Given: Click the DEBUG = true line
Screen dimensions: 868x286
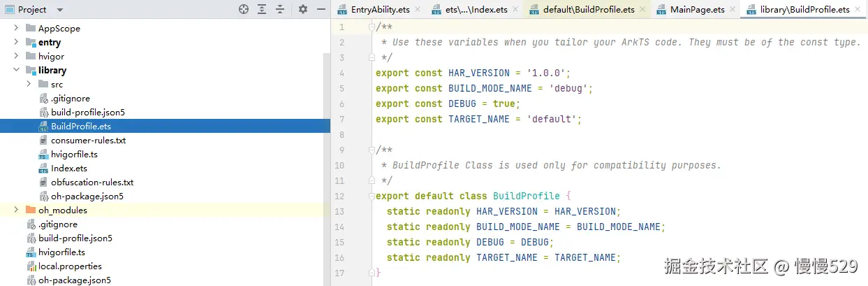Looking at the screenshot, I should (x=448, y=103).
